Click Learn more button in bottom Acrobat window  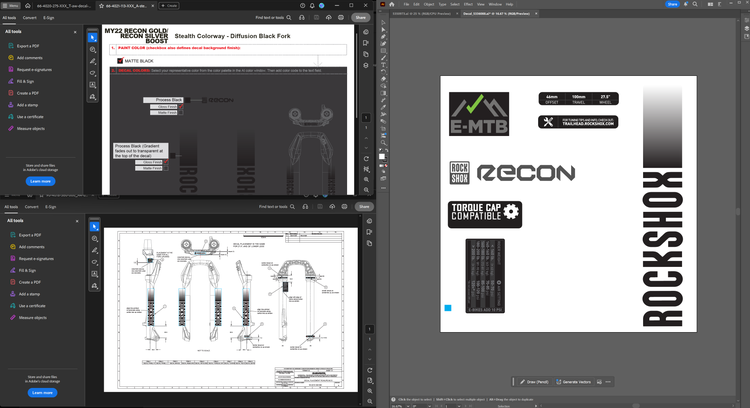point(42,393)
